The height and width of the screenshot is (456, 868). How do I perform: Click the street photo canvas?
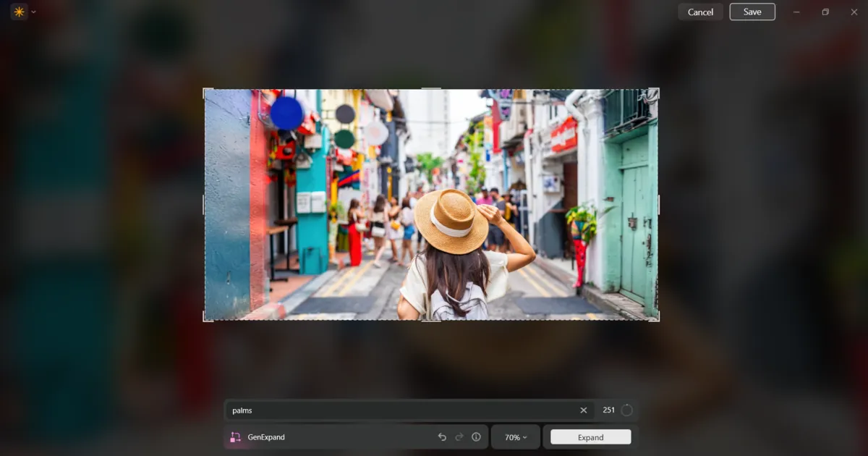pyautogui.click(x=431, y=205)
